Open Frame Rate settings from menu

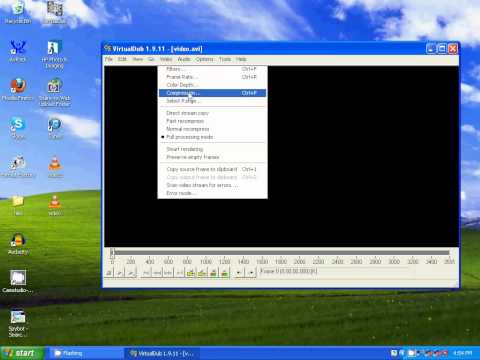(212, 77)
